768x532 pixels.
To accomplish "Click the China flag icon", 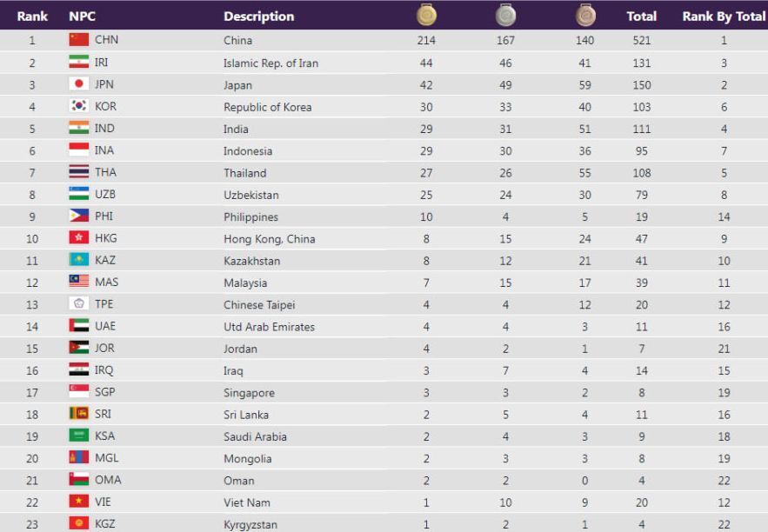I will [79, 40].
